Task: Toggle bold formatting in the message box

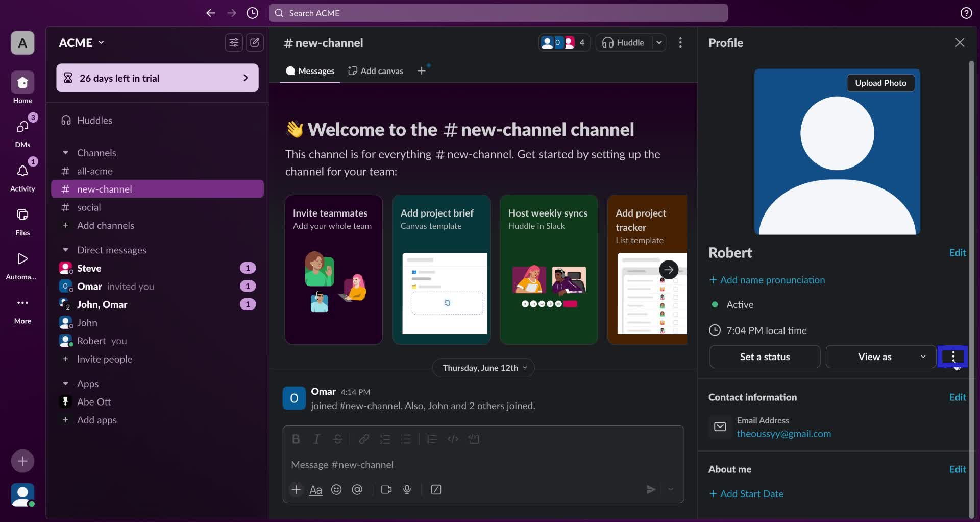Action: tap(296, 439)
